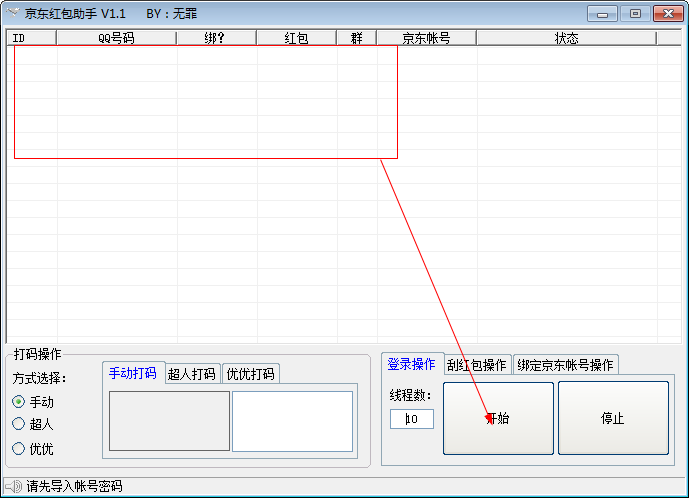The image size is (689, 498).
Task: Click the 京东帐号 column header
Action: pyautogui.click(x=427, y=38)
